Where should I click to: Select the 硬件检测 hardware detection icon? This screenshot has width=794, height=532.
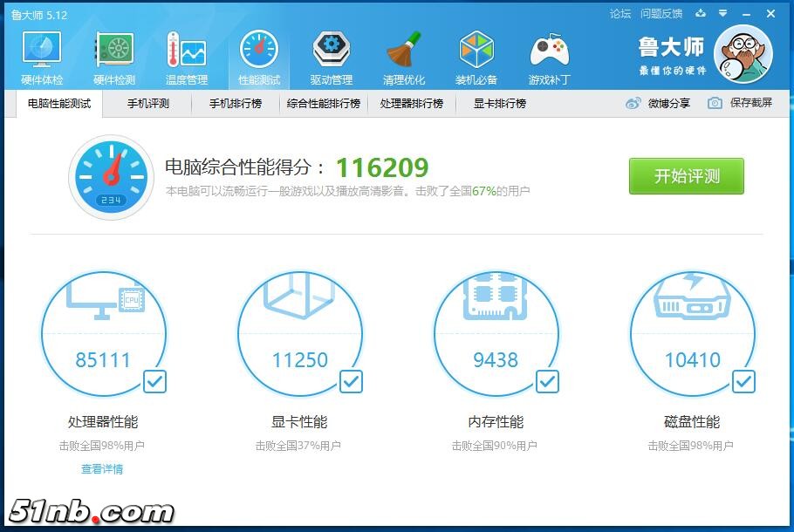pyautogui.click(x=113, y=54)
